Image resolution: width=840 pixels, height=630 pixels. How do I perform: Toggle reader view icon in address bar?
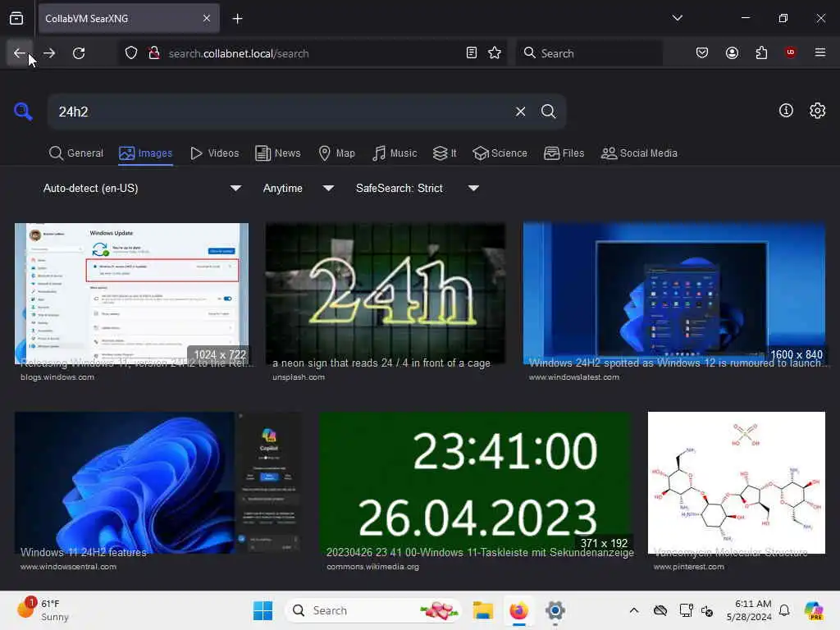tap(472, 53)
